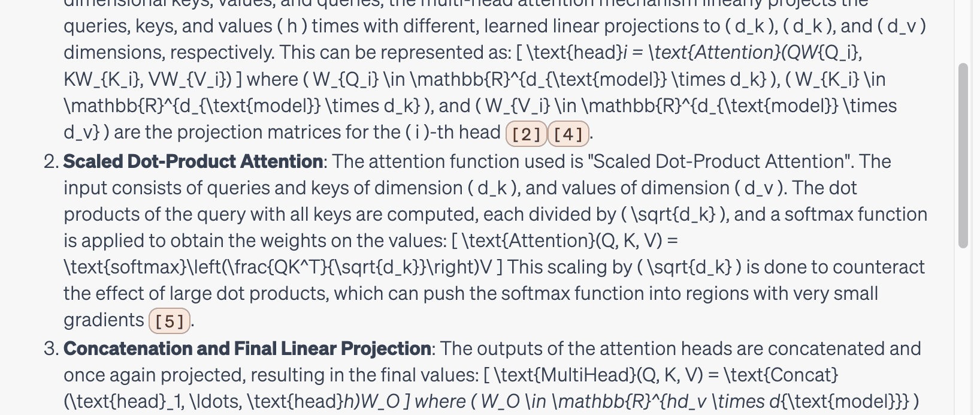Open citation [5] after the gradients sentence
The width and height of the screenshot is (980, 415).
point(171,321)
